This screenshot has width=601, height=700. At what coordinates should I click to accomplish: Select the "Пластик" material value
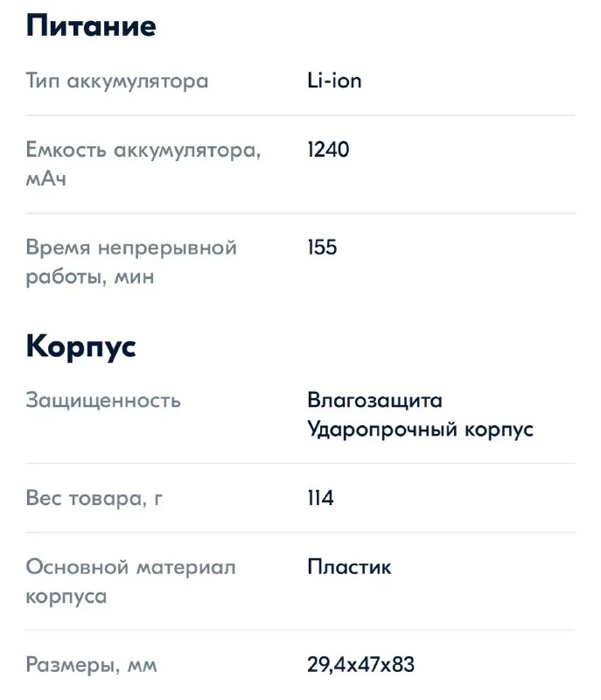point(349,567)
